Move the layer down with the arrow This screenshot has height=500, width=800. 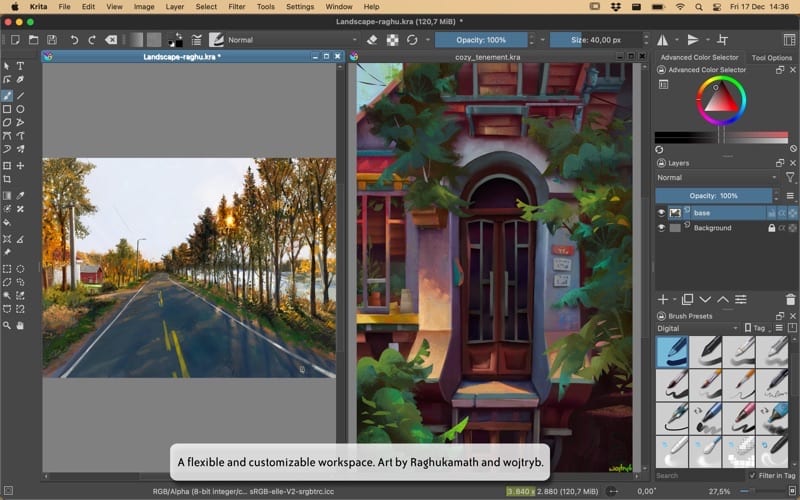pyautogui.click(x=705, y=299)
